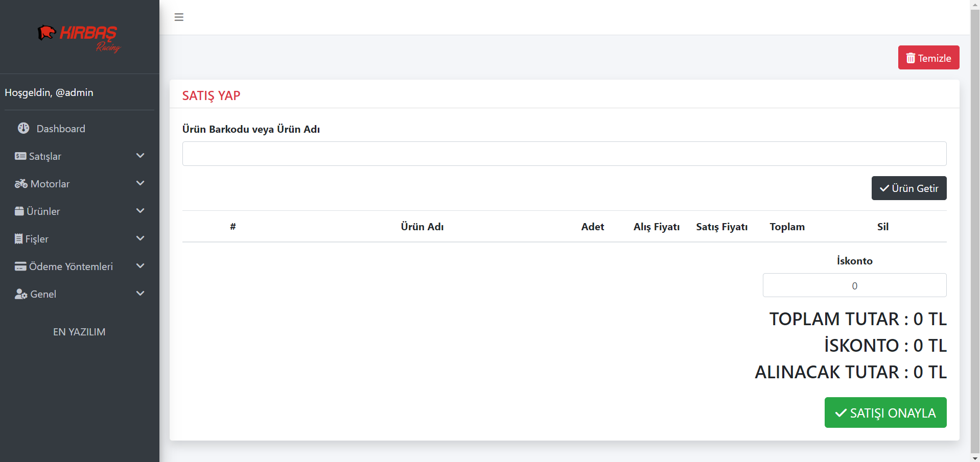Focus the product barcode or name field
This screenshot has width=980, height=462.
point(564,154)
